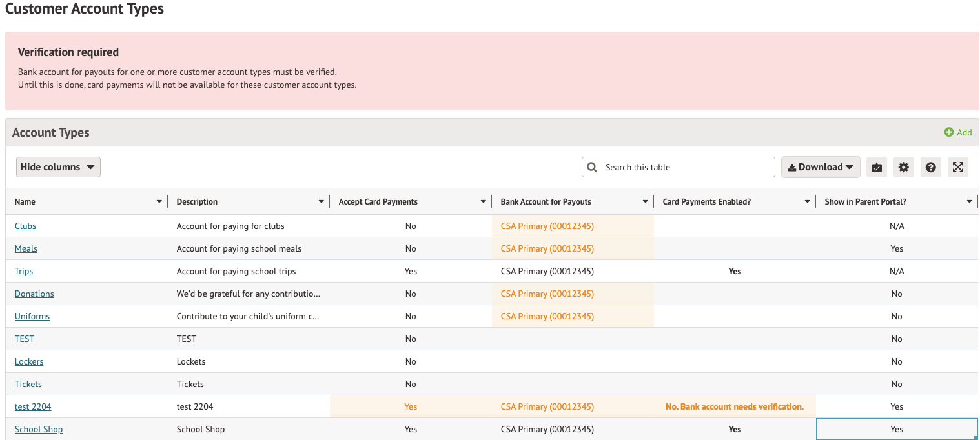This screenshot has width=980, height=440.
Task: Expand the table to fullscreen
Action: pyautogui.click(x=957, y=167)
